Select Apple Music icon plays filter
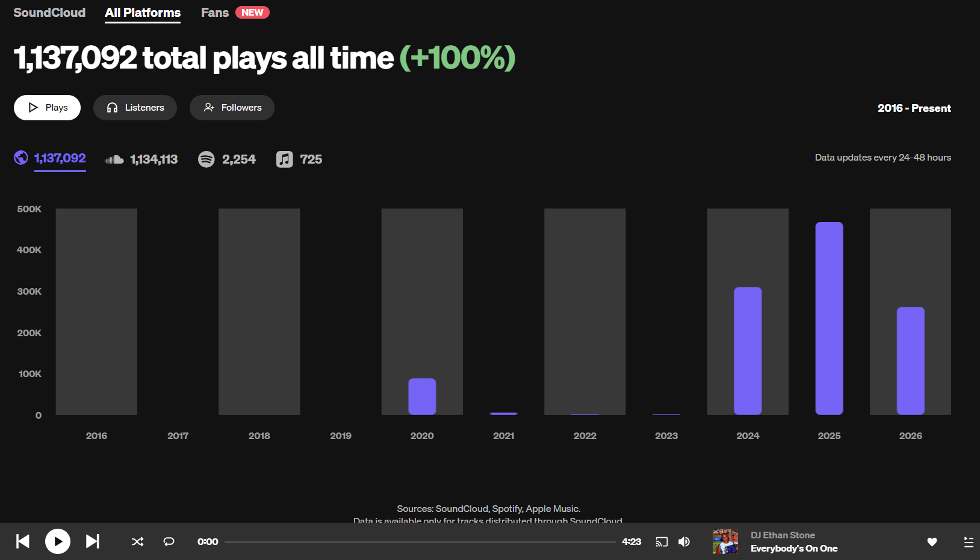The height and width of the screenshot is (560, 980). [x=285, y=159]
